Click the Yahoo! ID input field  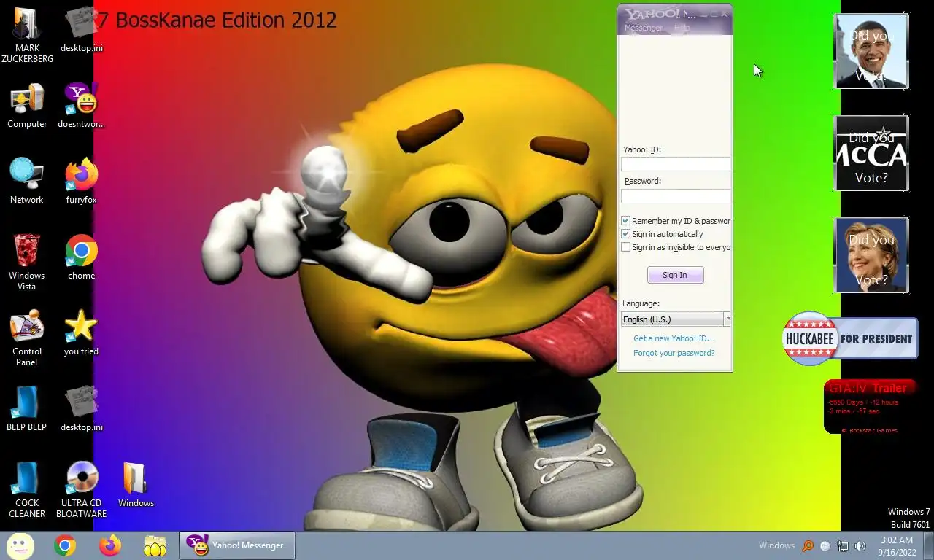click(676, 164)
